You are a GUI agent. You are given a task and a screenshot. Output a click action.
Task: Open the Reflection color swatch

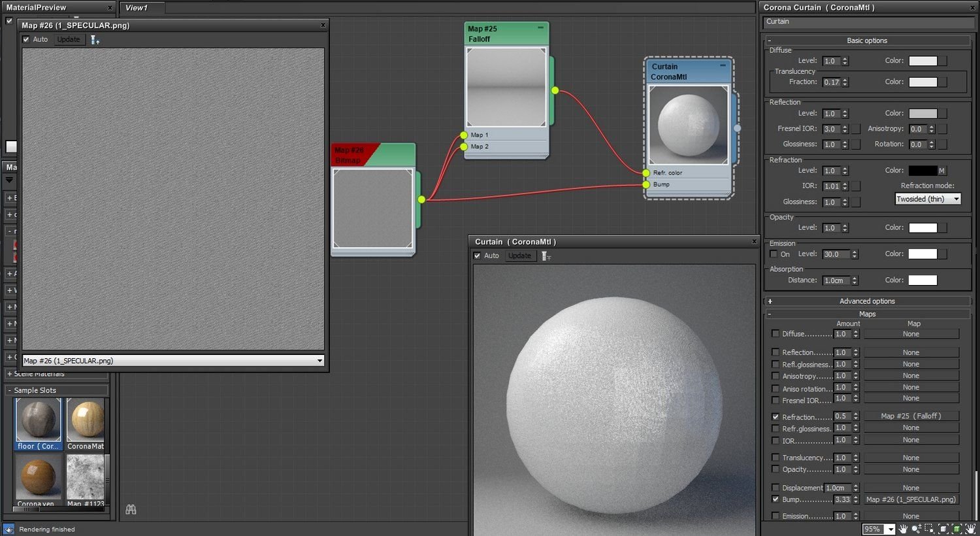pyautogui.click(x=923, y=114)
